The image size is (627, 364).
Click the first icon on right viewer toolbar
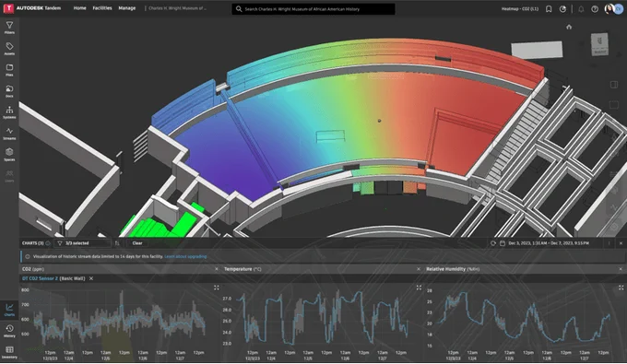tap(614, 84)
